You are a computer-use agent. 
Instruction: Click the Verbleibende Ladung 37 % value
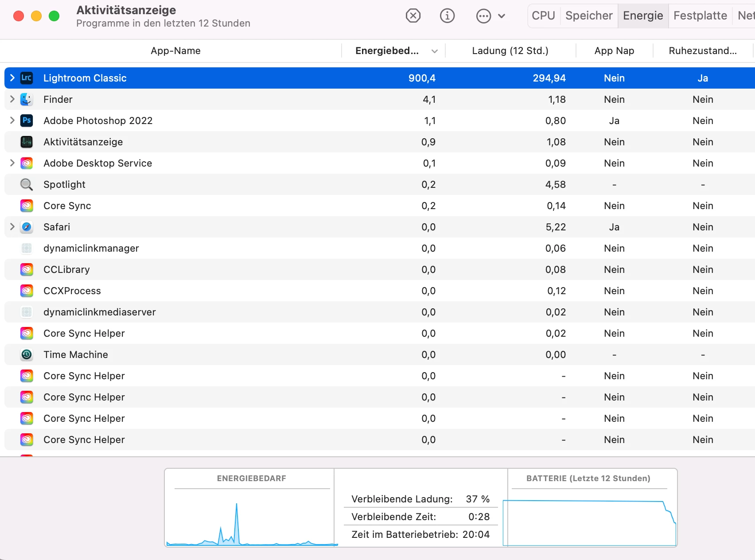tap(478, 499)
